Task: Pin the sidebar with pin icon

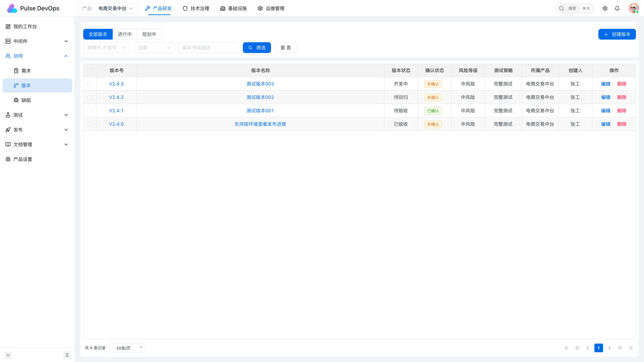Action: 67,355
